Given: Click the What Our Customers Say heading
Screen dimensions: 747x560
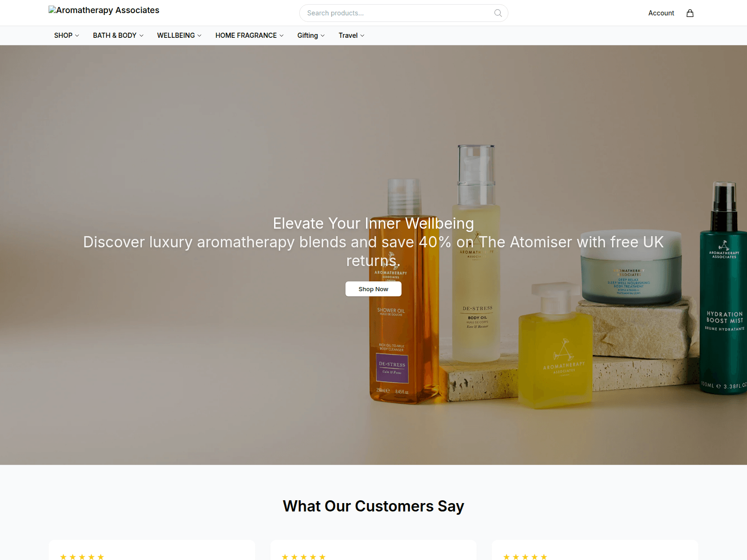Looking at the screenshot, I should (x=373, y=506).
